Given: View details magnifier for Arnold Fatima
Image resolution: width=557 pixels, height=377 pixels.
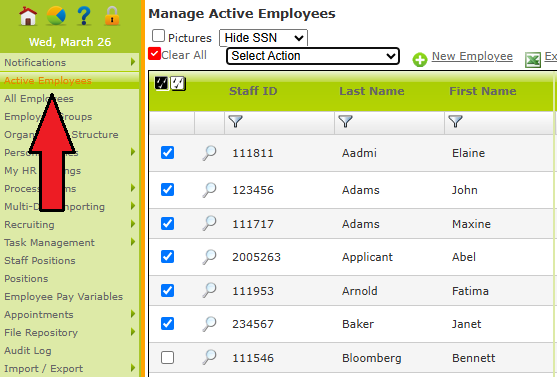Looking at the screenshot, I should click(x=210, y=290).
